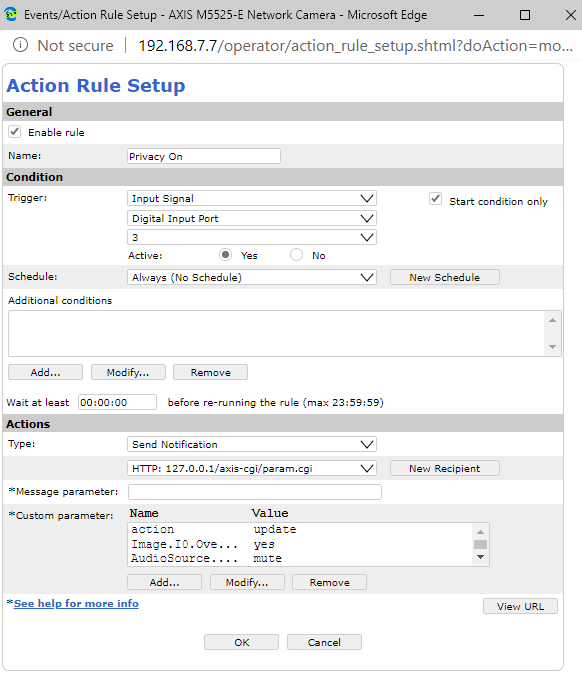Minimize the Edge window
Image resolution: width=582 pixels, height=673 pixels.
click(479, 15)
